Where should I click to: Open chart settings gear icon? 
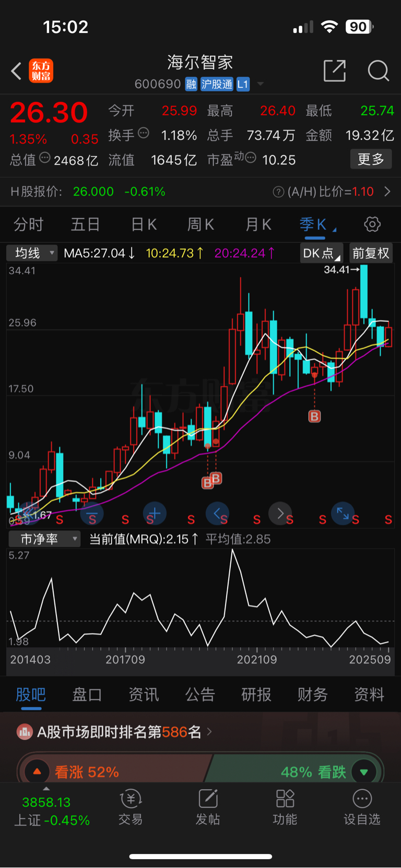click(x=372, y=224)
